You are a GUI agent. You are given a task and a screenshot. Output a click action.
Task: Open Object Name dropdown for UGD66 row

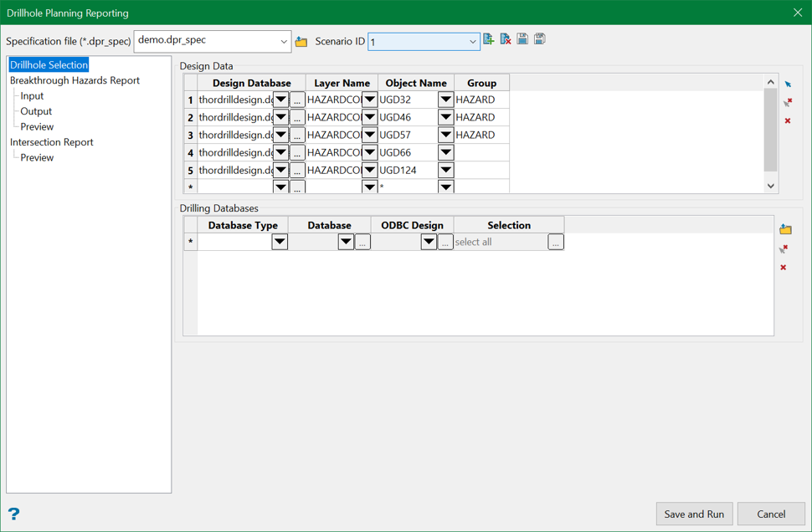(x=445, y=153)
